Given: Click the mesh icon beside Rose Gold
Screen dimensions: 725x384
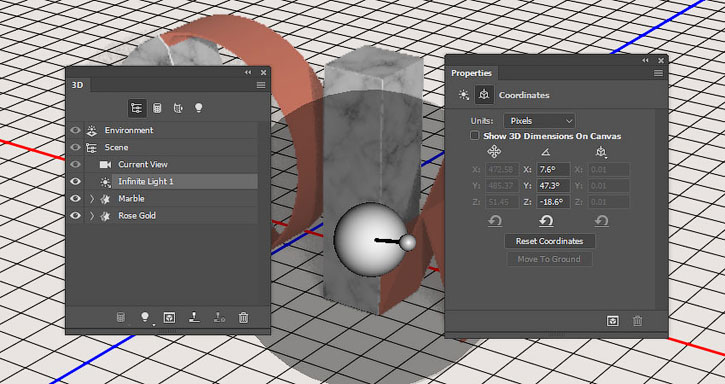Looking at the screenshot, I should point(105,216).
